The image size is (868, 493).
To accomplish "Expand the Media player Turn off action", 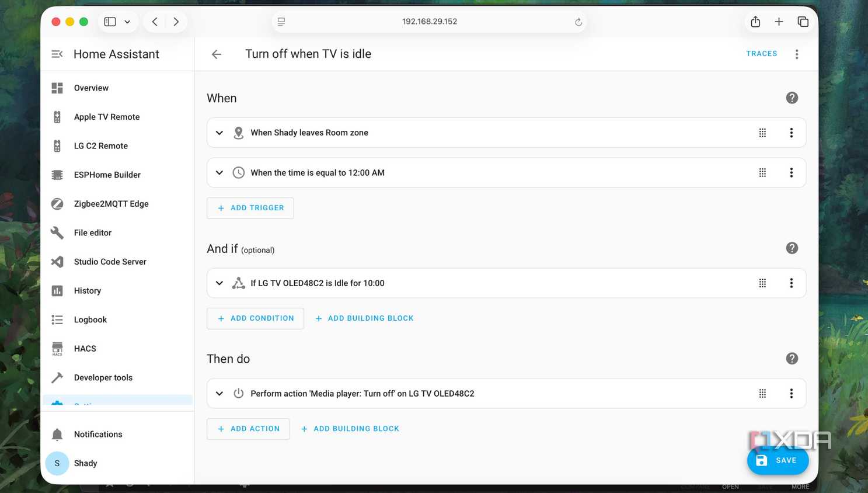I will point(219,394).
